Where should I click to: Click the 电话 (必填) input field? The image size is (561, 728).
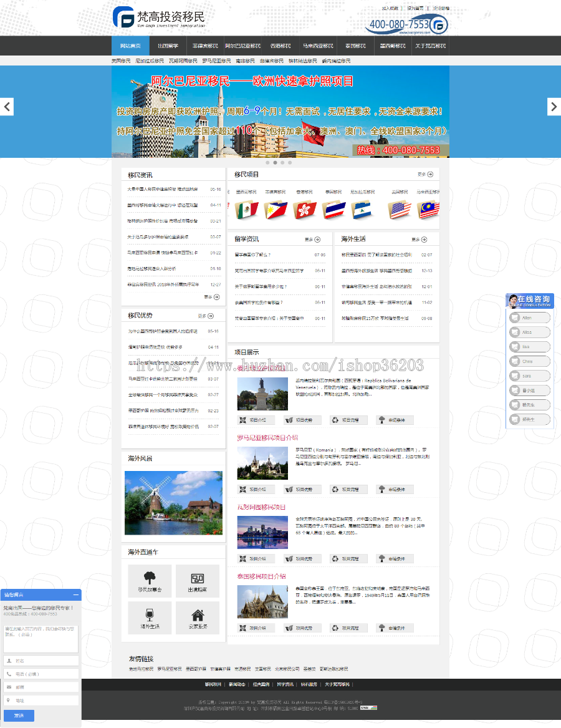(41, 674)
